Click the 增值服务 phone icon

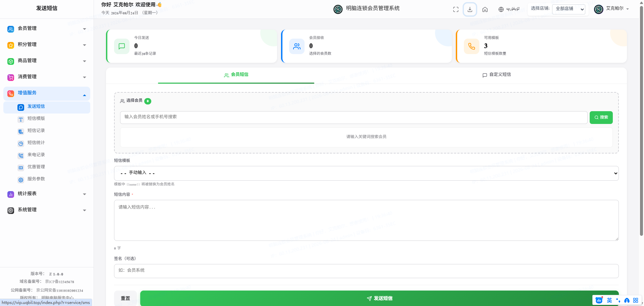tap(11, 94)
